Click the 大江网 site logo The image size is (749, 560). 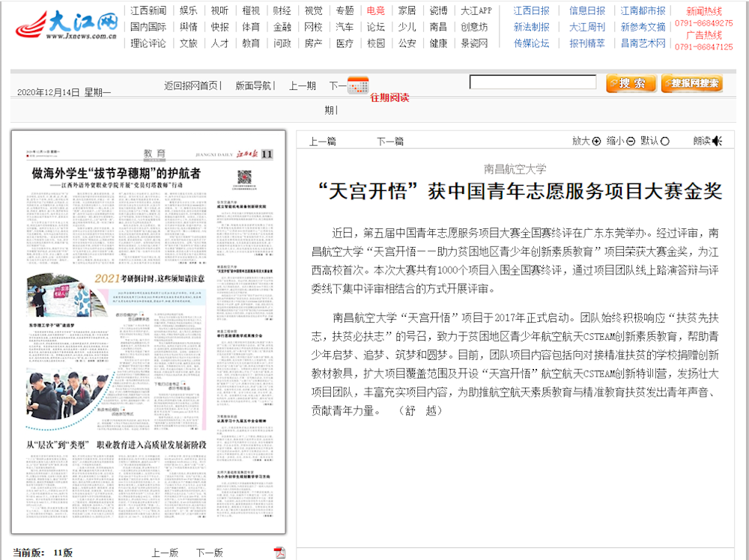click(x=67, y=27)
